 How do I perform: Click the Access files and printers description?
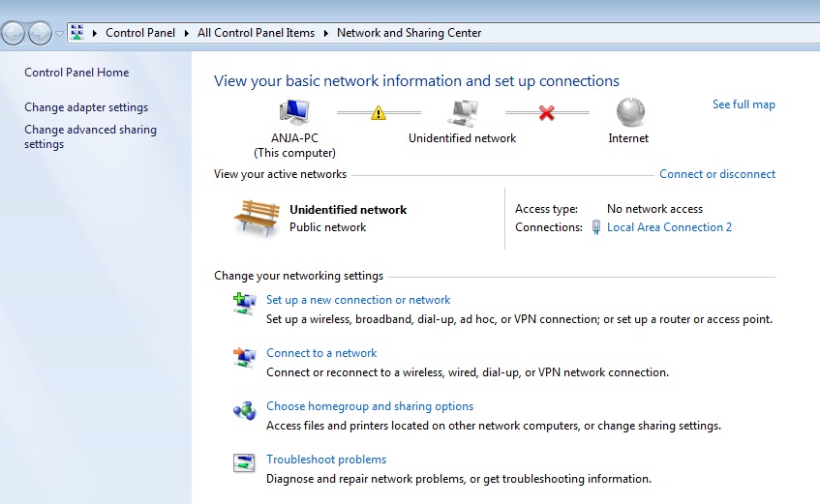494,426
